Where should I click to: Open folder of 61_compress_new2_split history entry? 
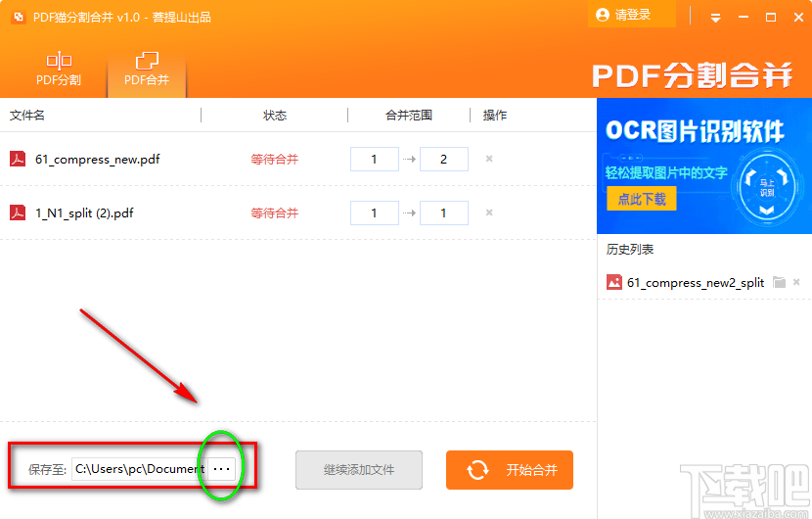pyautogui.click(x=779, y=282)
